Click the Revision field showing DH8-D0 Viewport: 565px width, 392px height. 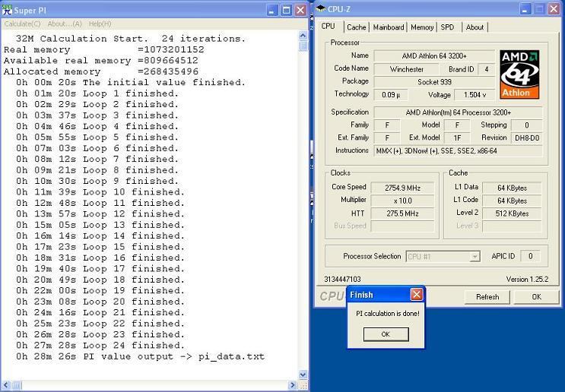click(x=527, y=138)
